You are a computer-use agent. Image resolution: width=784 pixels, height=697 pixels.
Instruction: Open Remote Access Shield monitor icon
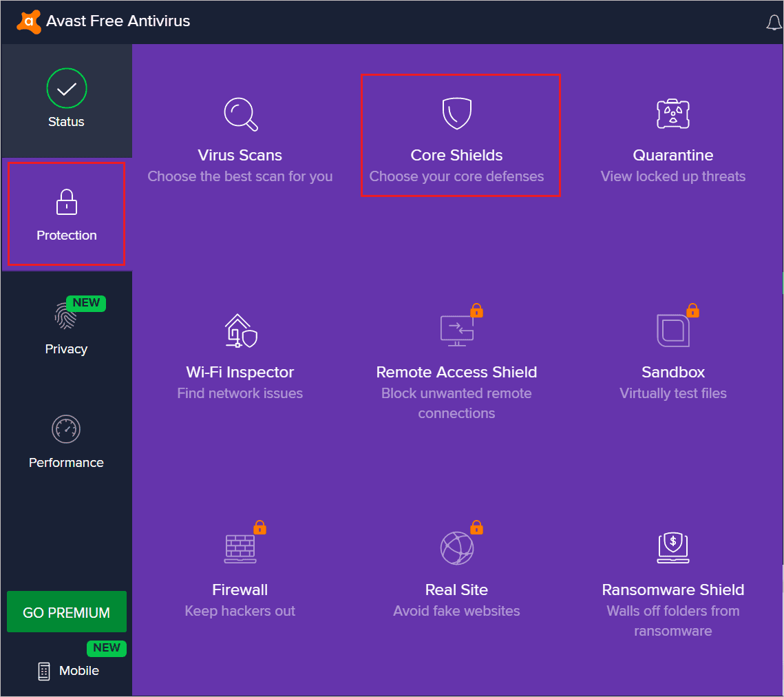click(x=457, y=331)
